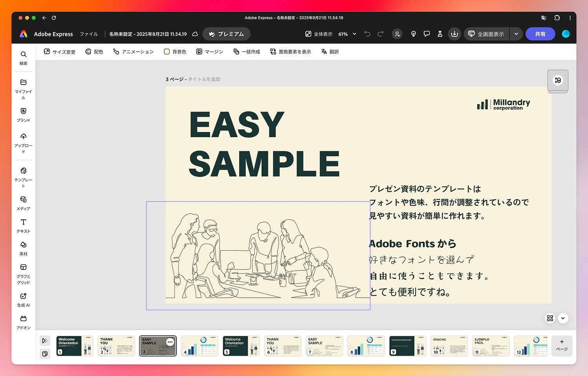
Task: Open the browser's three-dot menu
Action: [x=570, y=18]
